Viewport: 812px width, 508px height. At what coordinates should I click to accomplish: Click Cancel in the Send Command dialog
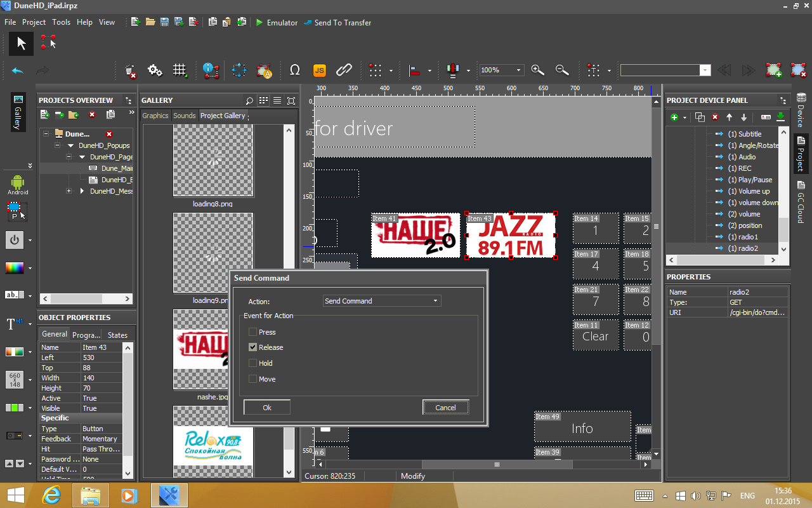pos(446,408)
